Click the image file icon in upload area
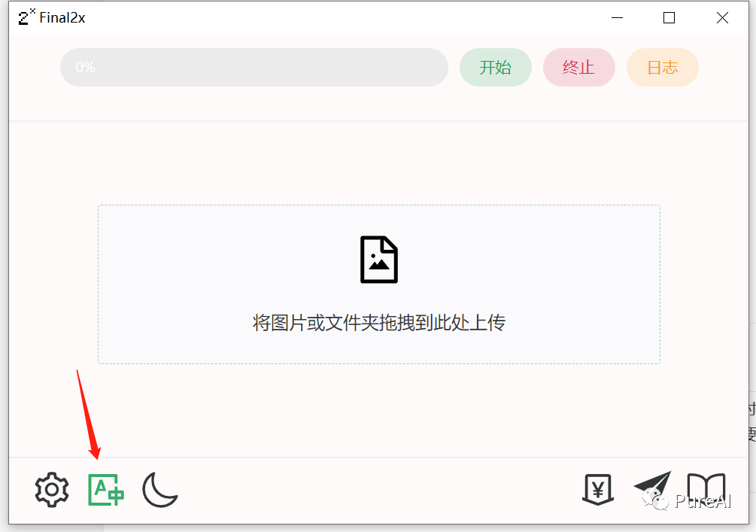Viewport: 756px width, 532px height. click(x=379, y=260)
